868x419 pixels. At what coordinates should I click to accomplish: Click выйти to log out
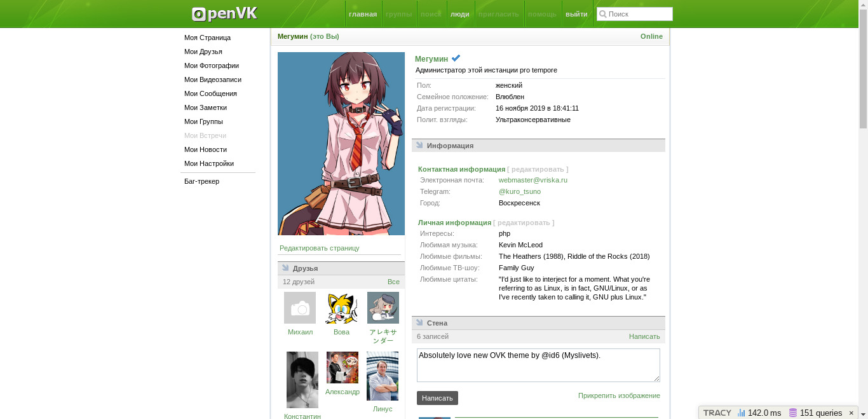(x=576, y=14)
